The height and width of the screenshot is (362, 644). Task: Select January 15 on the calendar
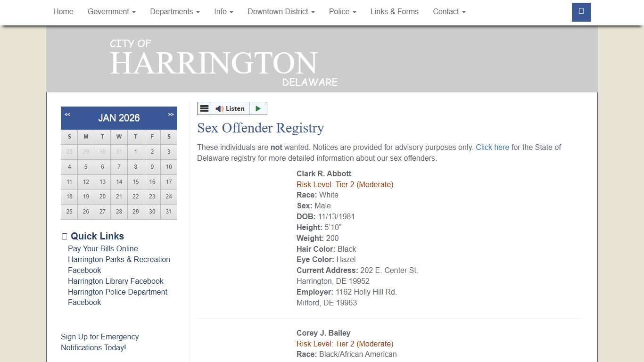pos(135,181)
